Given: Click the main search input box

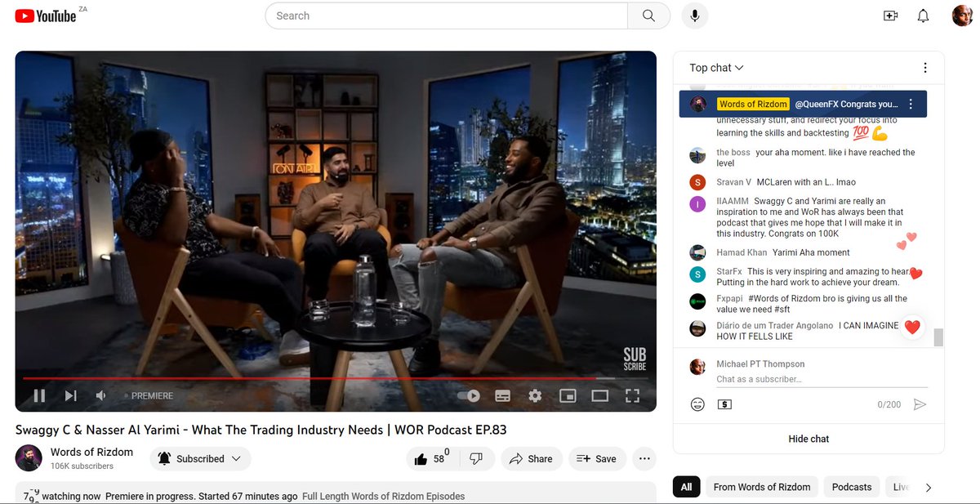Looking at the screenshot, I should click(x=446, y=16).
